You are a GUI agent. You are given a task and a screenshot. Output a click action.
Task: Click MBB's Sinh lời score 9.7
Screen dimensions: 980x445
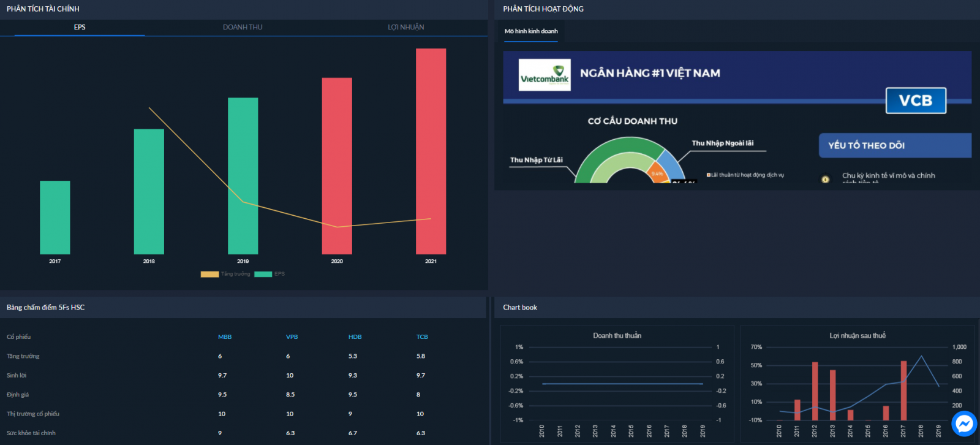[222, 375]
